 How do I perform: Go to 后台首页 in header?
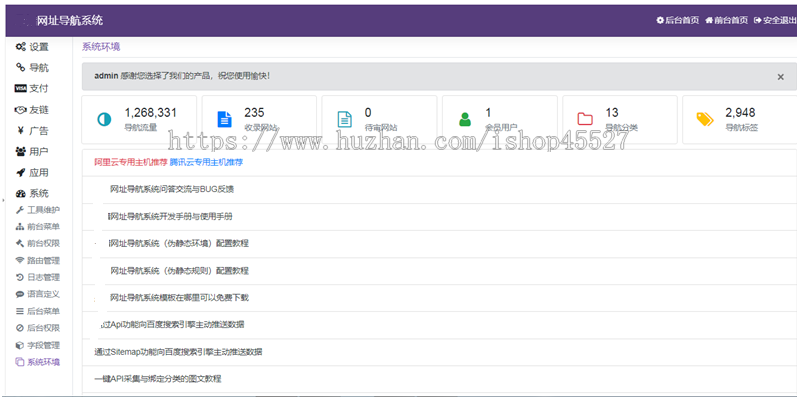[677, 20]
